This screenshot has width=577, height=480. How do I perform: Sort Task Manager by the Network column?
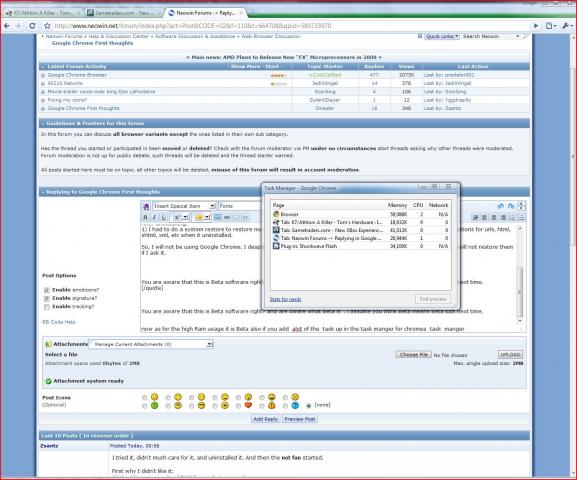click(x=438, y=205)
